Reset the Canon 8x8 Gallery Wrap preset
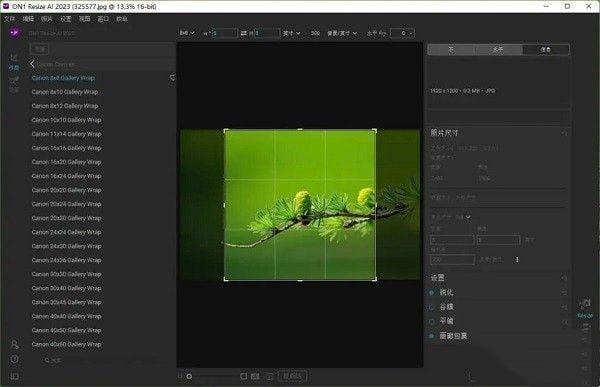 point(172,78)
